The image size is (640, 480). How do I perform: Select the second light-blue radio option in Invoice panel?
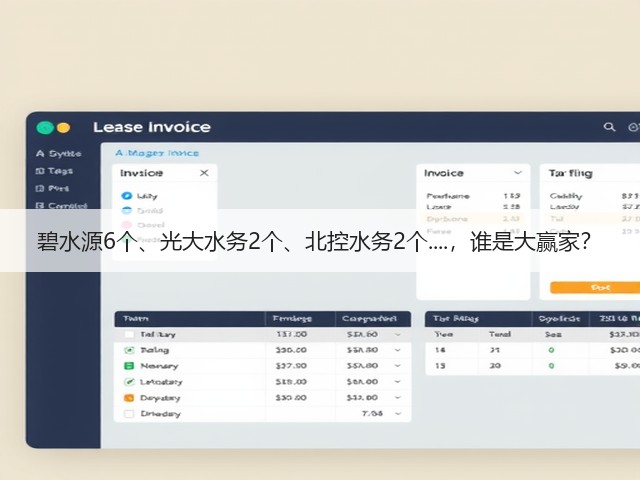(x=127, y=211)
